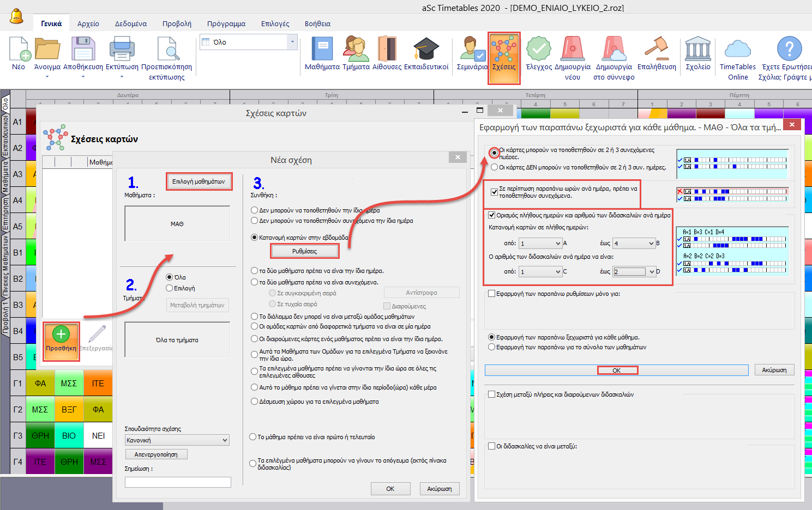Viewport: 812px width, 510px height.
Task: Open the Δεδομένα menu tab
Action: click(130, 23)
